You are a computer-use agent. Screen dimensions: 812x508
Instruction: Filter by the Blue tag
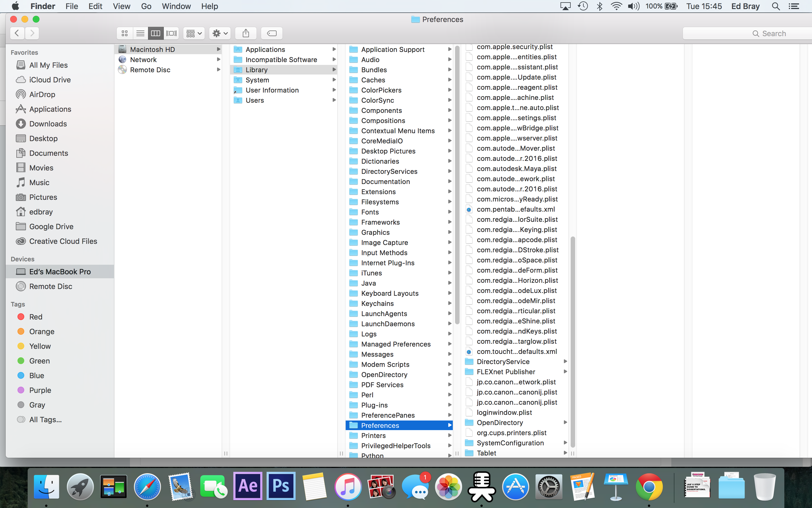pyautogui.click(x=60, y=376)
